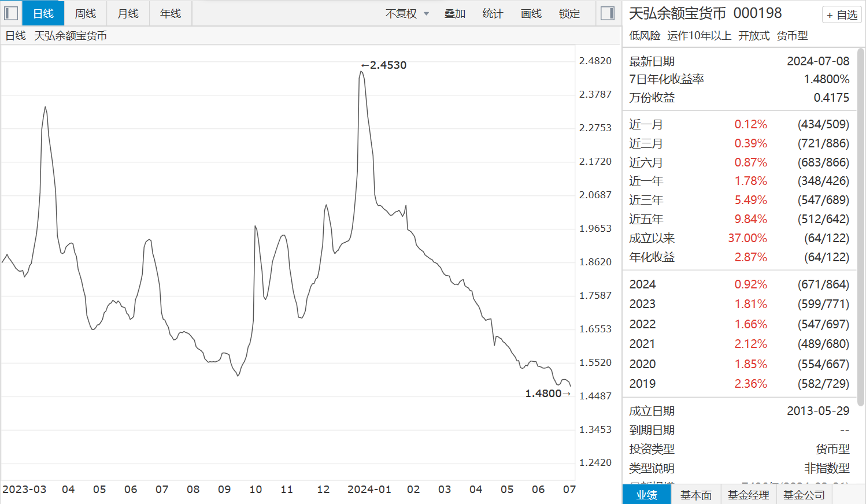Click the ranking (721/886) for 近三月

(823, 143)
